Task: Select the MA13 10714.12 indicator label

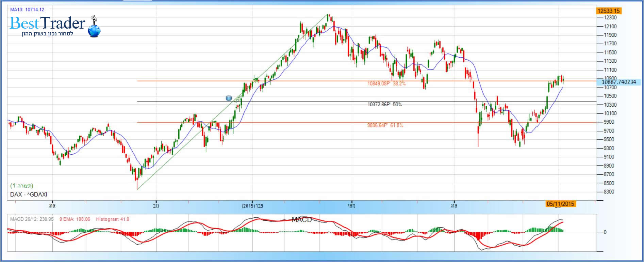Action: 27,10
